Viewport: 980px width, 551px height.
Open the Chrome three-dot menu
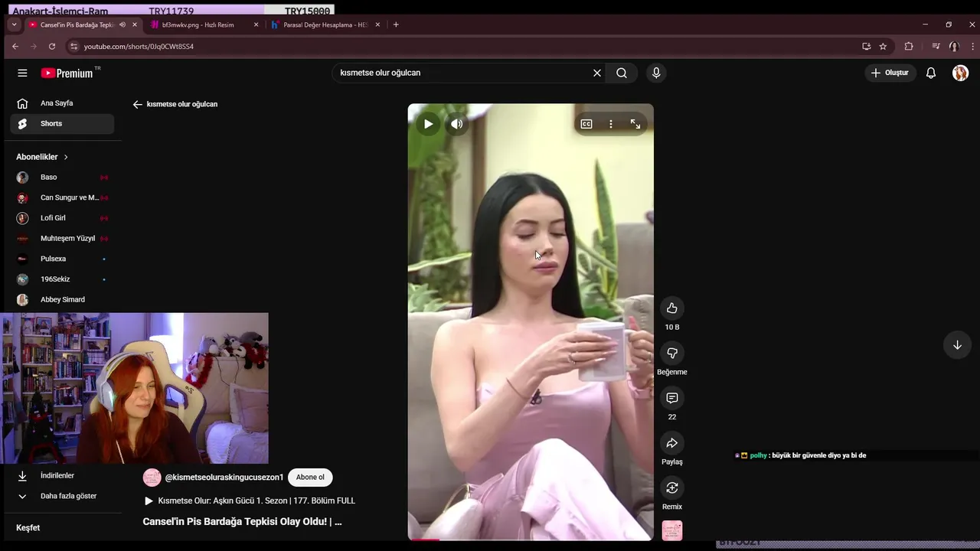pos(972,47)
